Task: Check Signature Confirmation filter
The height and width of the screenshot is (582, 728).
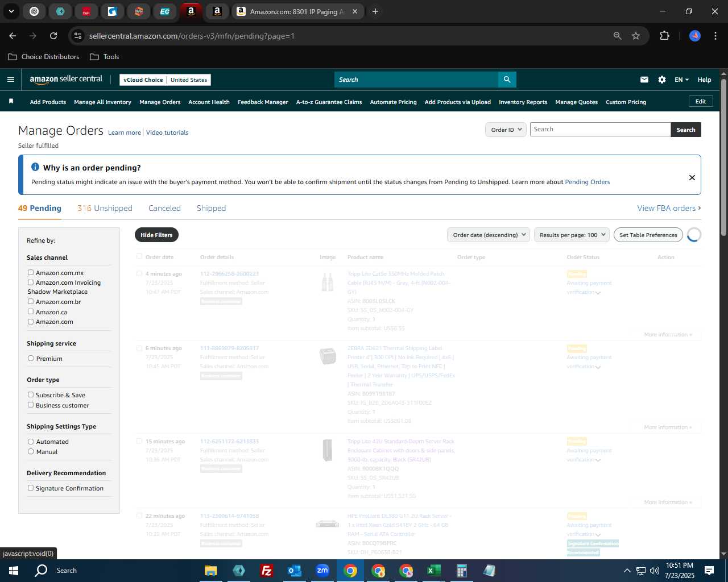Action: [31, 488]
